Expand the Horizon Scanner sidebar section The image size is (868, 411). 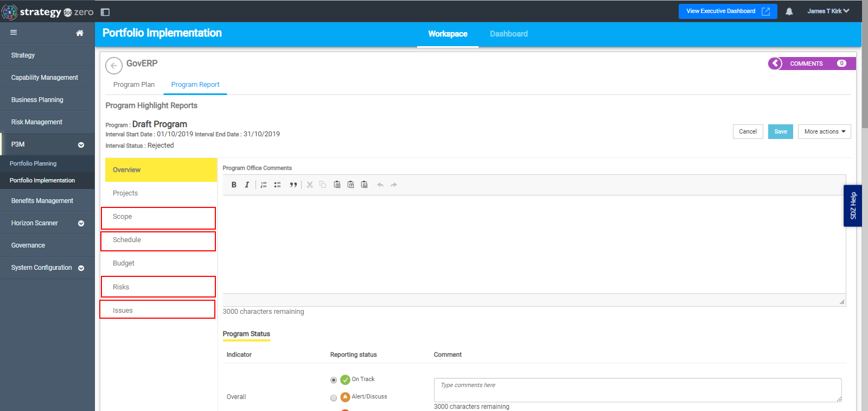point(81,224)
